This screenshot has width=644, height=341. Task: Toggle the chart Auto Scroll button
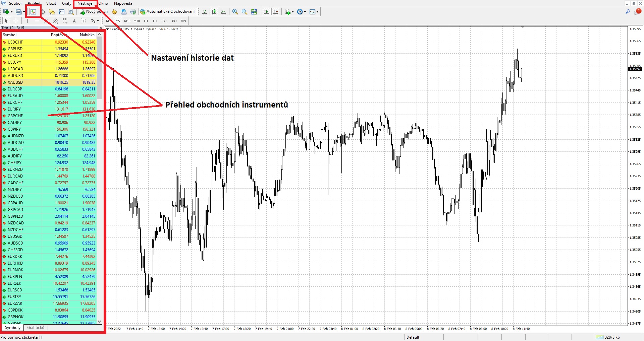point(266,12)
